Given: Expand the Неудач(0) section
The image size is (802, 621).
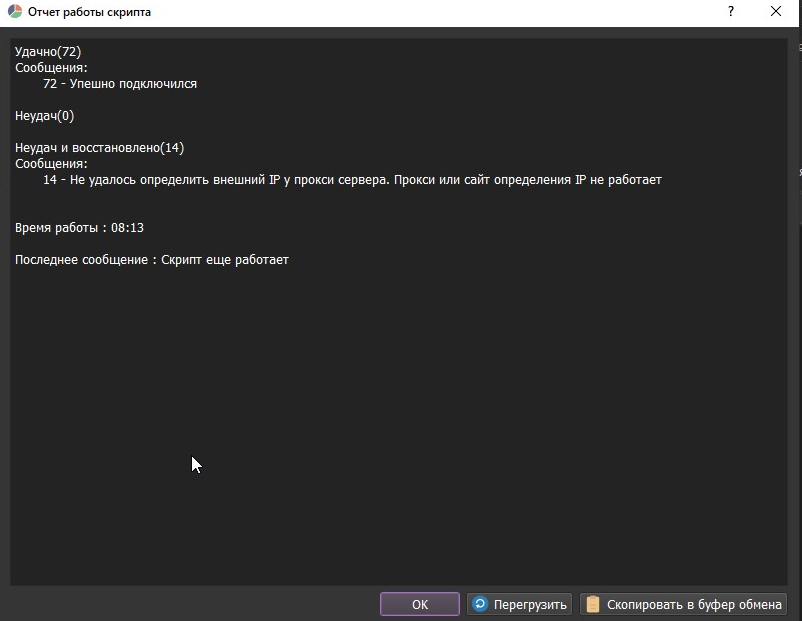Looking at the screenshot, I should [42, 115].
